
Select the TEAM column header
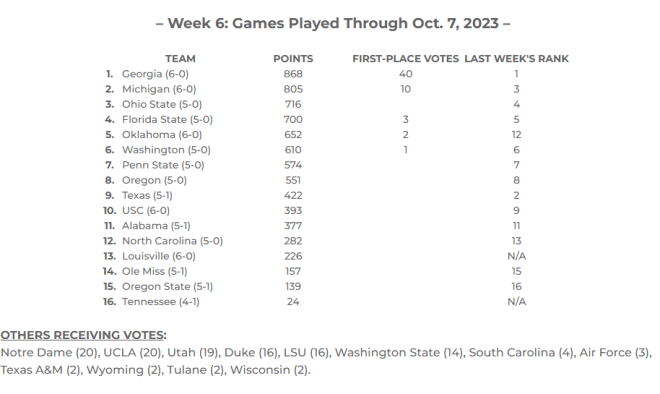[180, 59]
